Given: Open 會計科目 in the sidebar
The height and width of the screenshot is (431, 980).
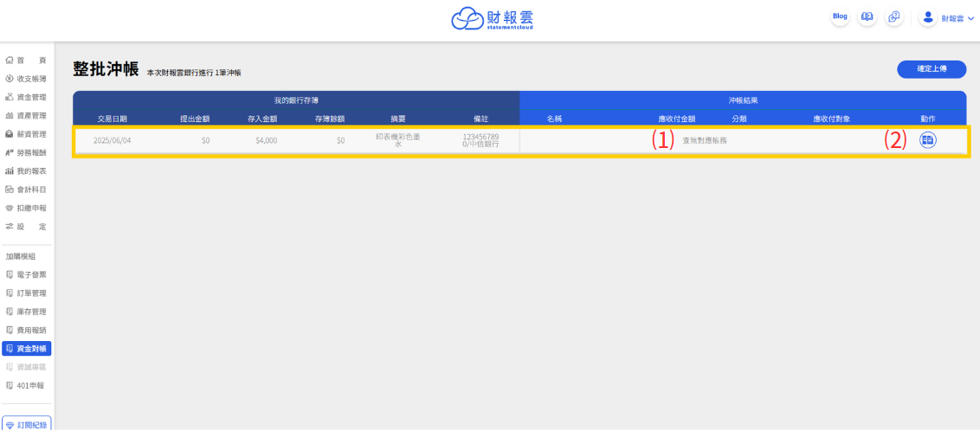Looking at the screenshot, I should pyautogui.click(x=26, y=190).
